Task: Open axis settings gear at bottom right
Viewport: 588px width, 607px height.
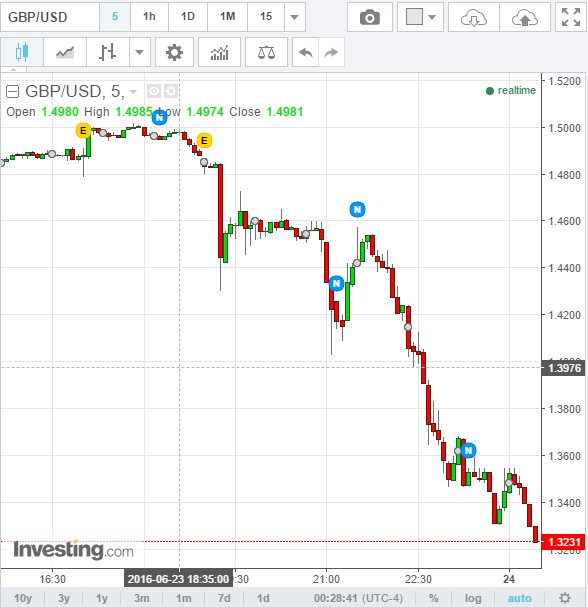Action: point(565,598)
